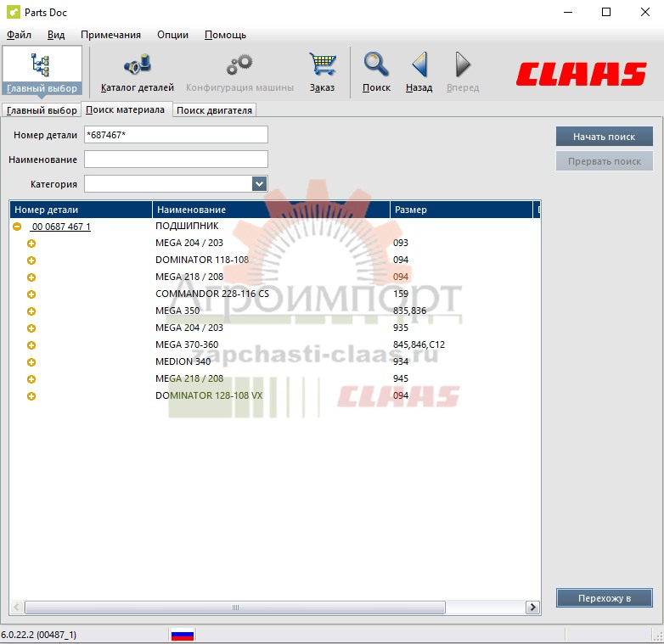Screen dimensions: 664x644
Task: Select the size value 934
Action: pyautogui.click(x=401, y=361)
